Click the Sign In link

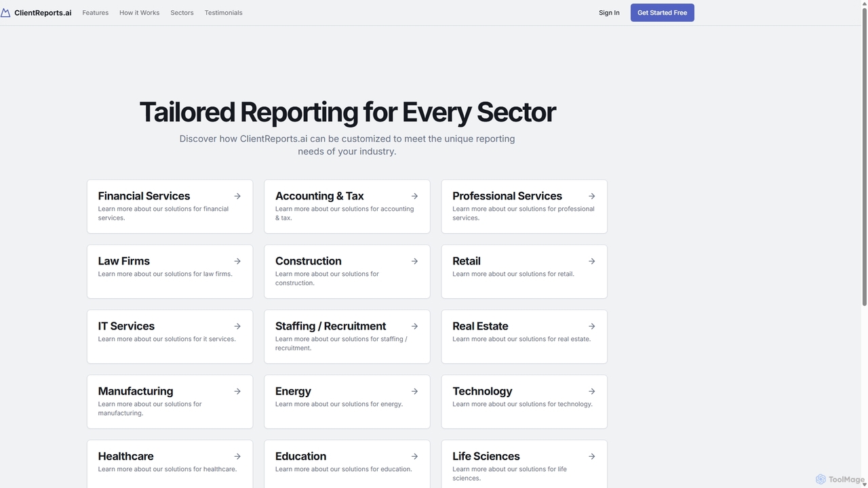coord(609,13)
